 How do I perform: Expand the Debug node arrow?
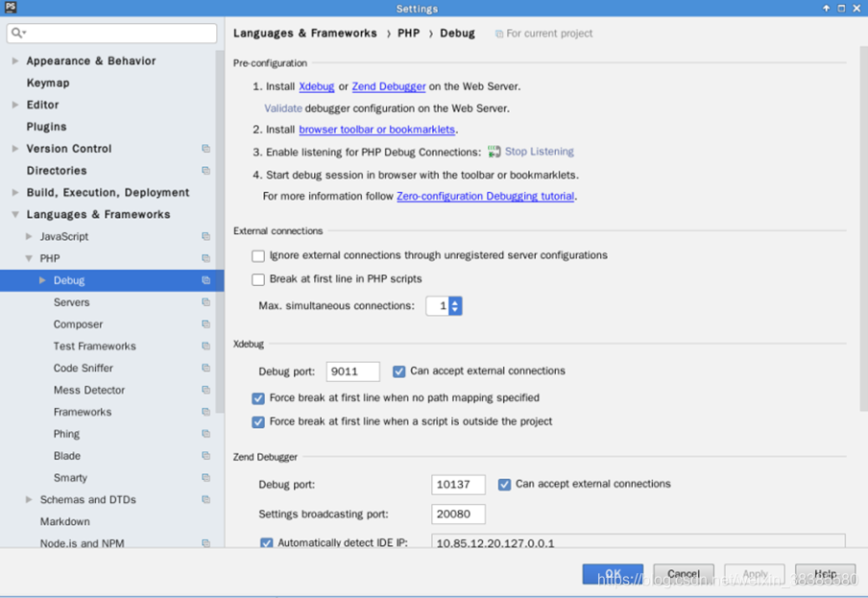pos(42,280)
